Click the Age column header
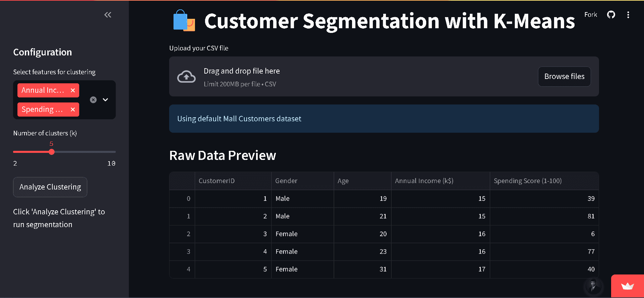The image size is (644, 298). 362,181
